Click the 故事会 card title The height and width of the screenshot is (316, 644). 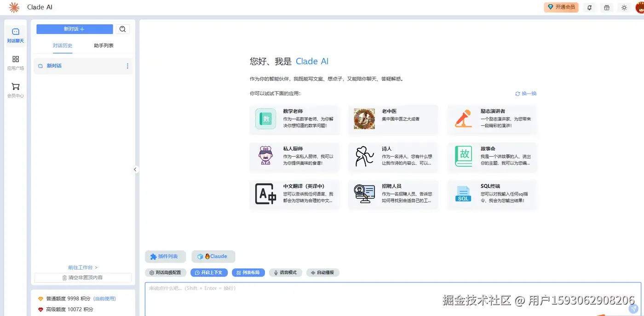coord(488,149)
